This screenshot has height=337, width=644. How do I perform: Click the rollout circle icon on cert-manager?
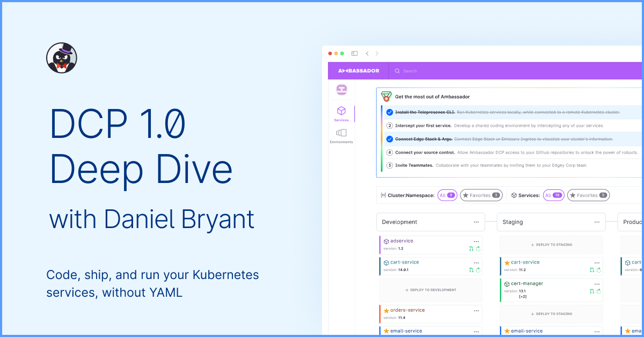tap(598, 291)
